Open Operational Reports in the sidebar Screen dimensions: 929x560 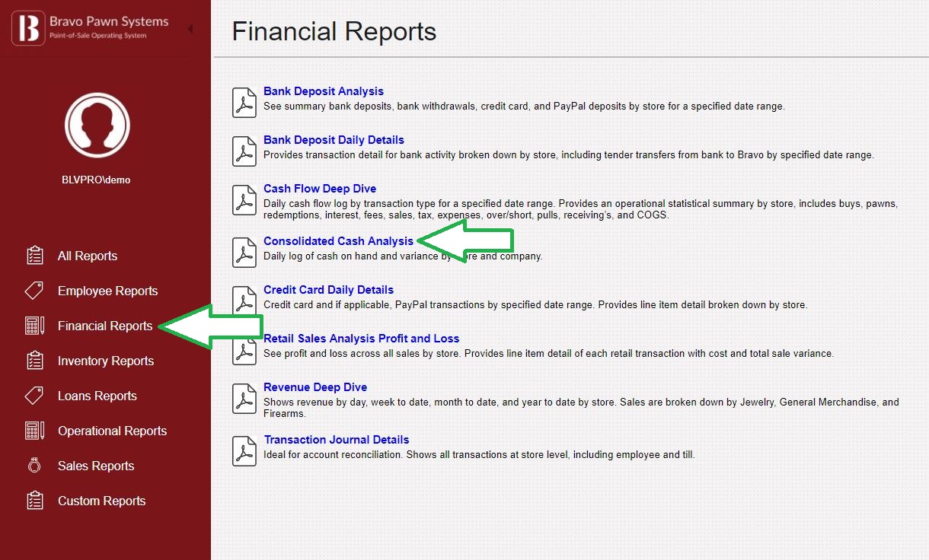click(112, 431)
